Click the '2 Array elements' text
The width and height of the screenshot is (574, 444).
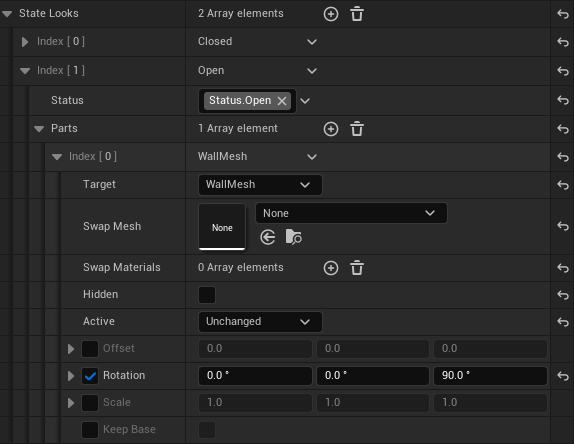point(241,14)
